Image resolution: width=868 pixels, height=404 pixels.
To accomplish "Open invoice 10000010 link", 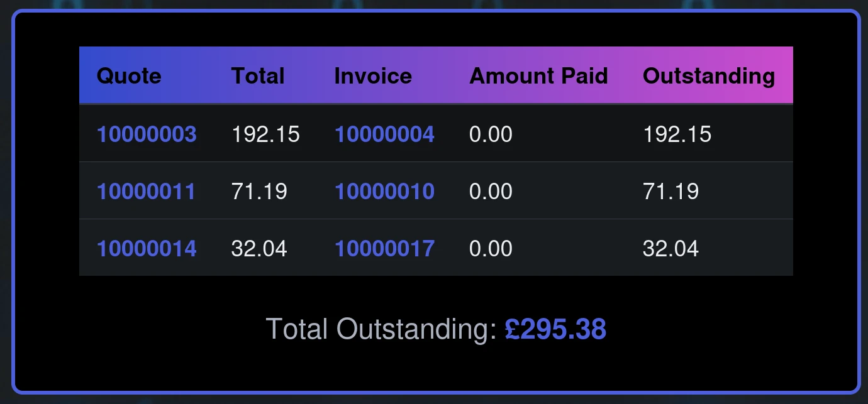I will pyautogui.click(x=384, y=191).
